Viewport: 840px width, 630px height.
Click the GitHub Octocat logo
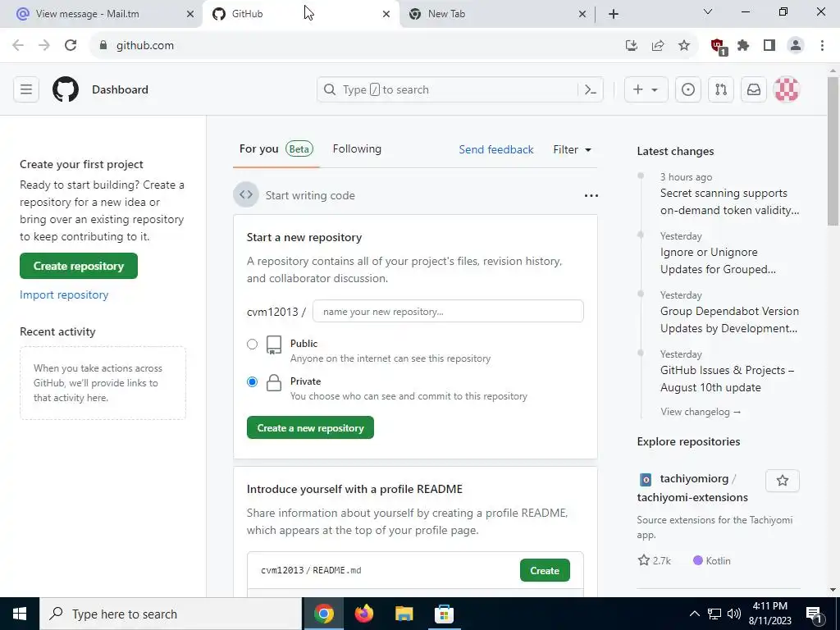[66, 89]
